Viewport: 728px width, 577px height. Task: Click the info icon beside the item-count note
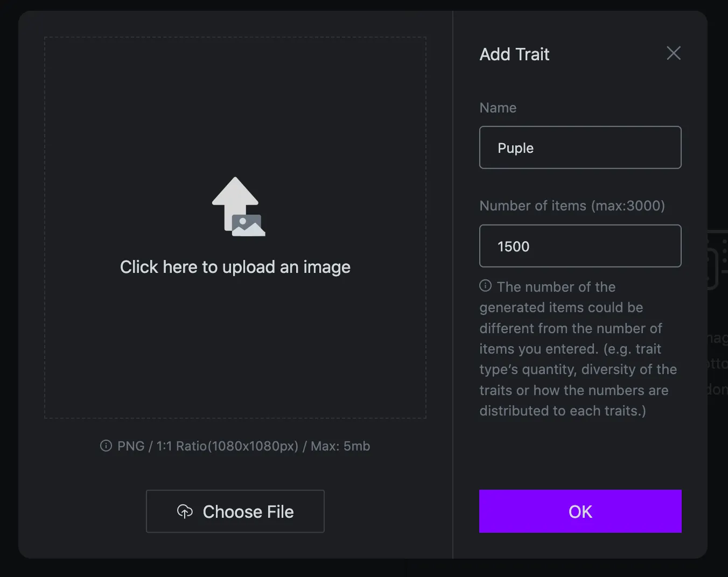click(485, 286)
